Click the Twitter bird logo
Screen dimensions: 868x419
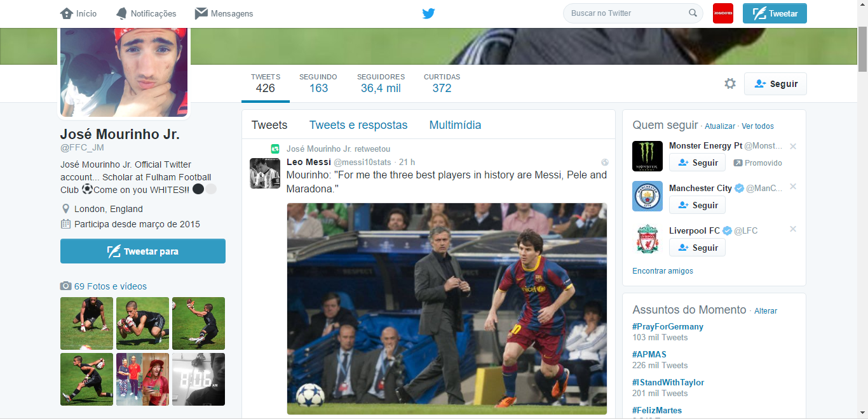[429, 13]
